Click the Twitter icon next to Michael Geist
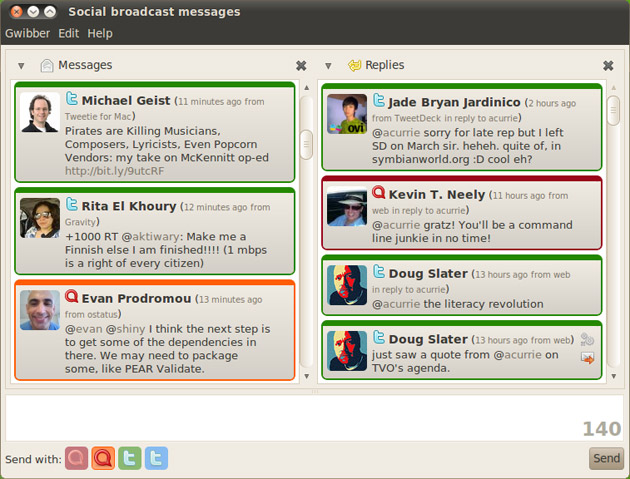The height and width of the screenshot is (479, 630). [72, 98]
